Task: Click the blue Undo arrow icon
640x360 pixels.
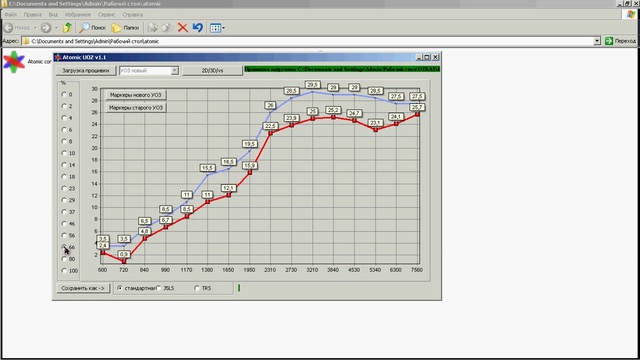Action: (198, 27)
